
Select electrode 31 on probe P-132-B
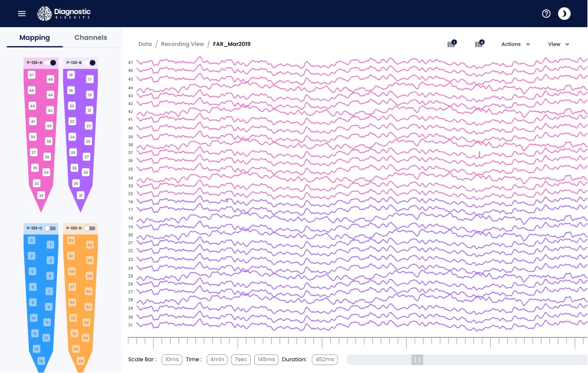80,195
